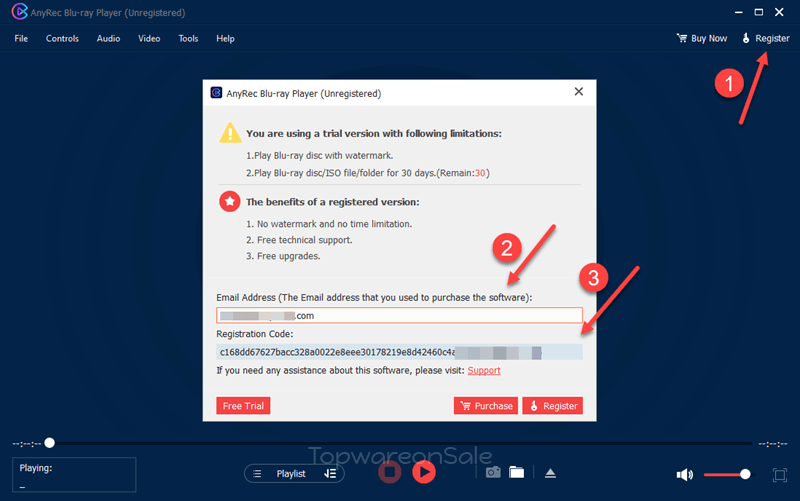Viewport: 800px width, 501px height.
Task: Click the playback progress slider handle
Action: (49, 443)
